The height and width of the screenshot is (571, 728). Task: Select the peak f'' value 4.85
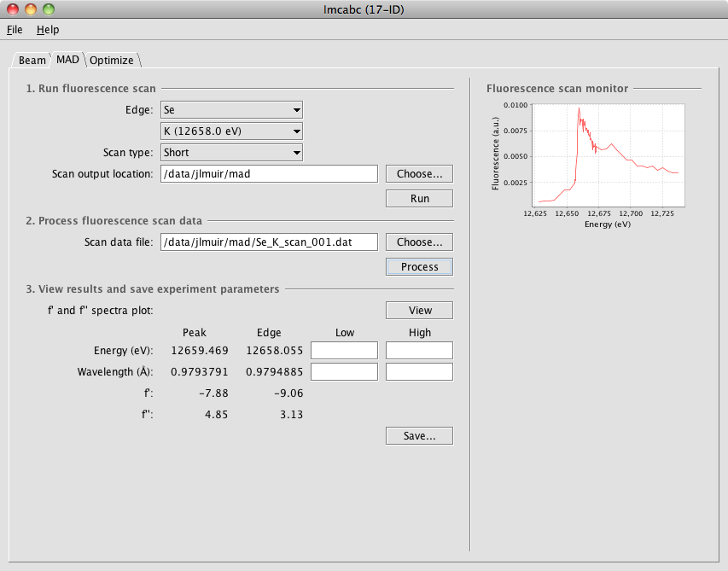pos(217,415)
